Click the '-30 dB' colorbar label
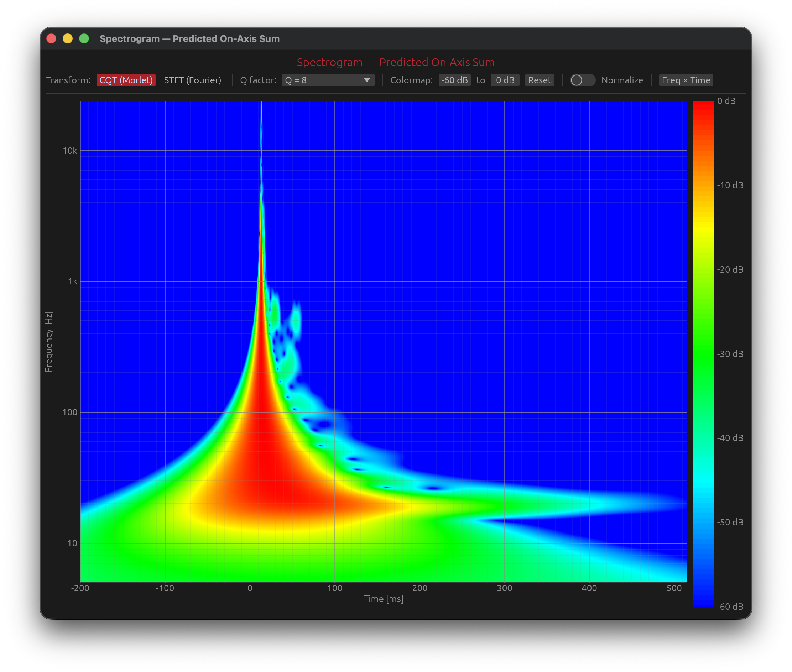 (x=730, y=353)
